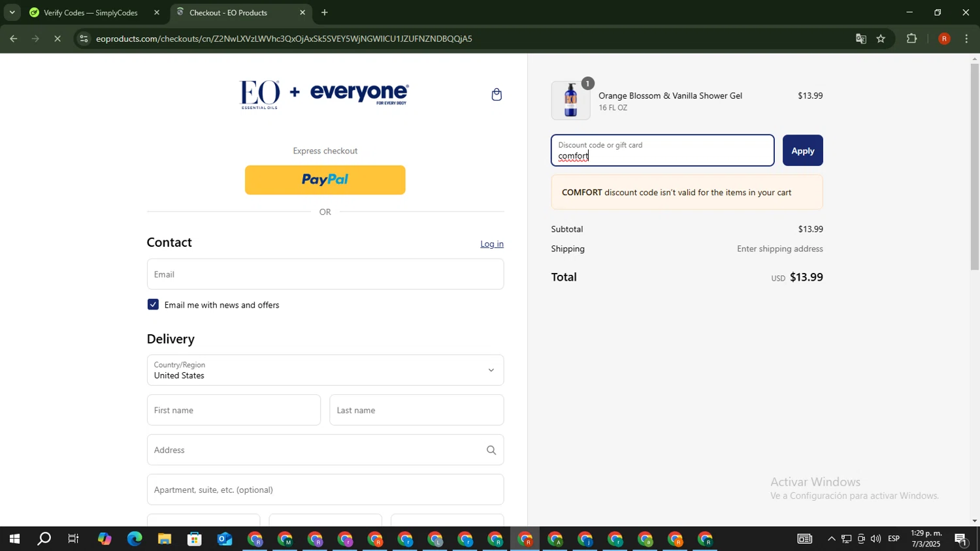This screenshot has width=980, height=551.
Task: Open new tab with plus button
Action: (x=325, y=12)
